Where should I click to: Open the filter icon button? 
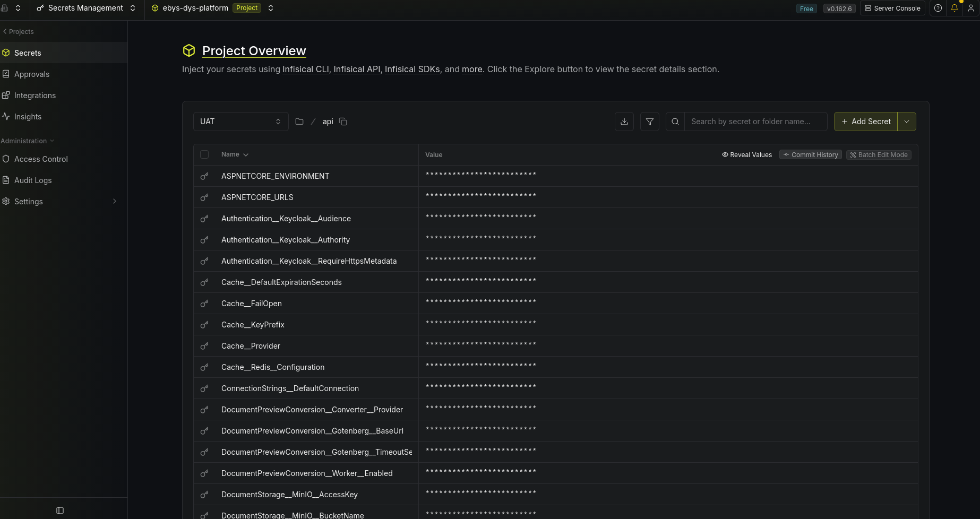click(x=650, y=122)
